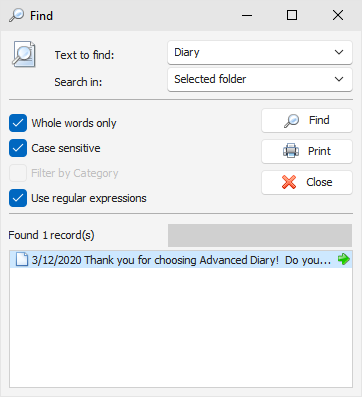The width and height of the screenshot is (362, 397).
Task: Toggle Use regular expressions checkbox
Action: point(18,198)
